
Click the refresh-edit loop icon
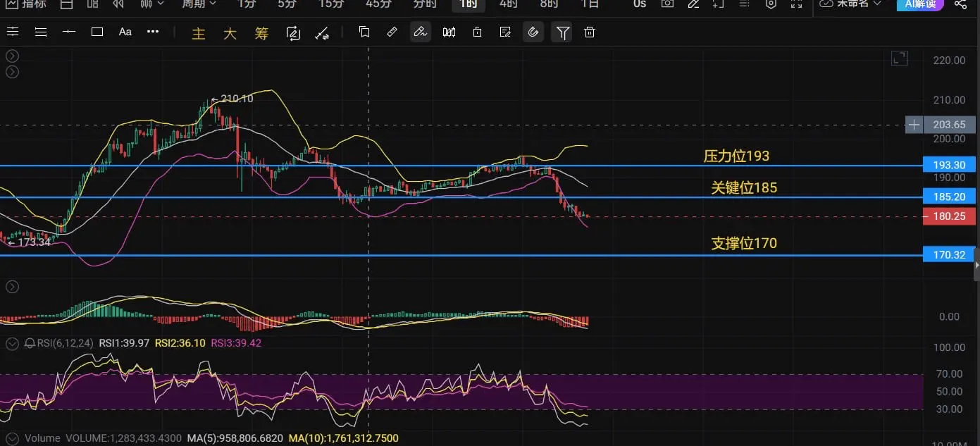click(x=294, y=32)
